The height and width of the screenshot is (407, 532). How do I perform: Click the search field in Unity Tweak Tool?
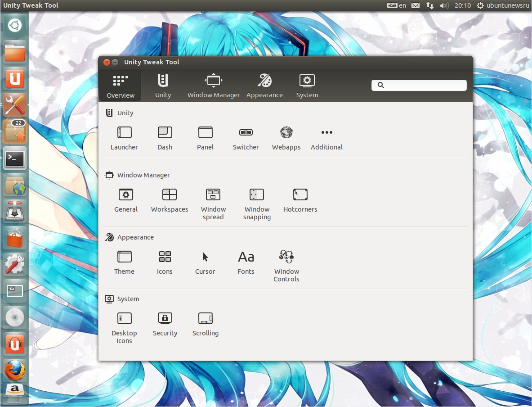coord(419,85)
